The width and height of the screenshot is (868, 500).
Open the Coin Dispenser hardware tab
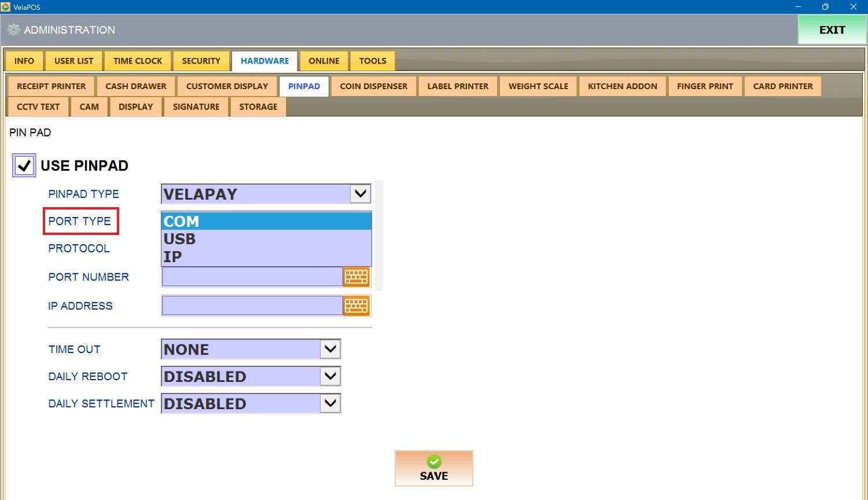(x=373, y=86)
